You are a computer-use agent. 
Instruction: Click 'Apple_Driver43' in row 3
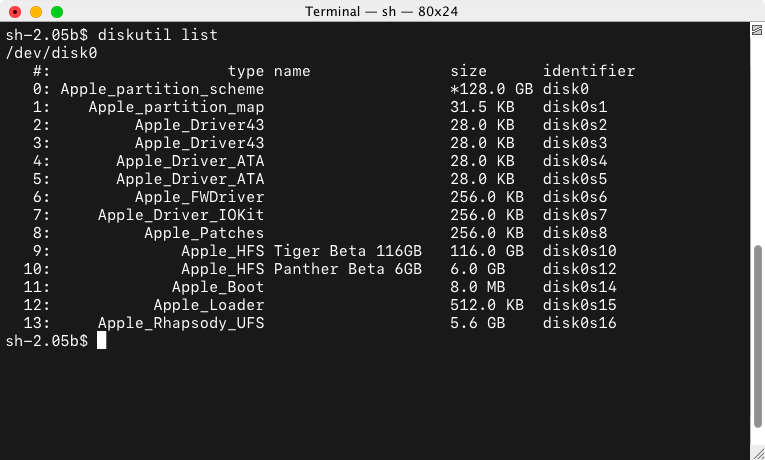pyautogui.click(x=200, y=143)
